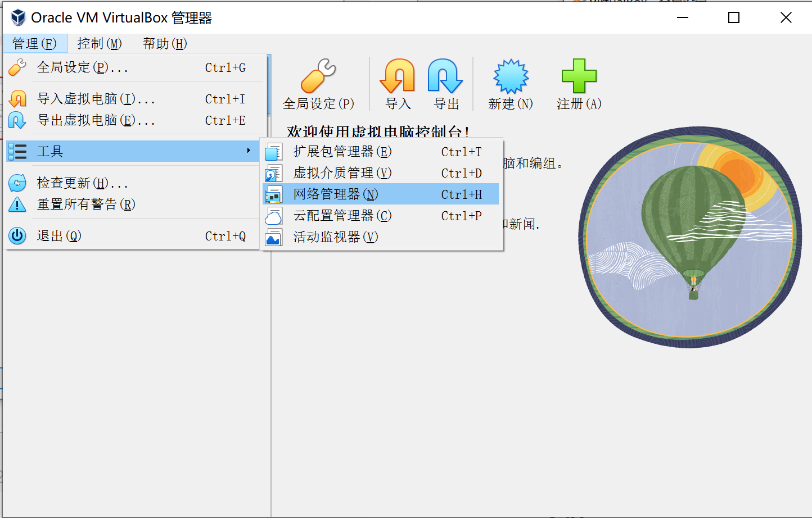The height and width of the screenshot is (518, 812).
Task: Click the 工具 list icon in menu
Action: tap(17, 152)
